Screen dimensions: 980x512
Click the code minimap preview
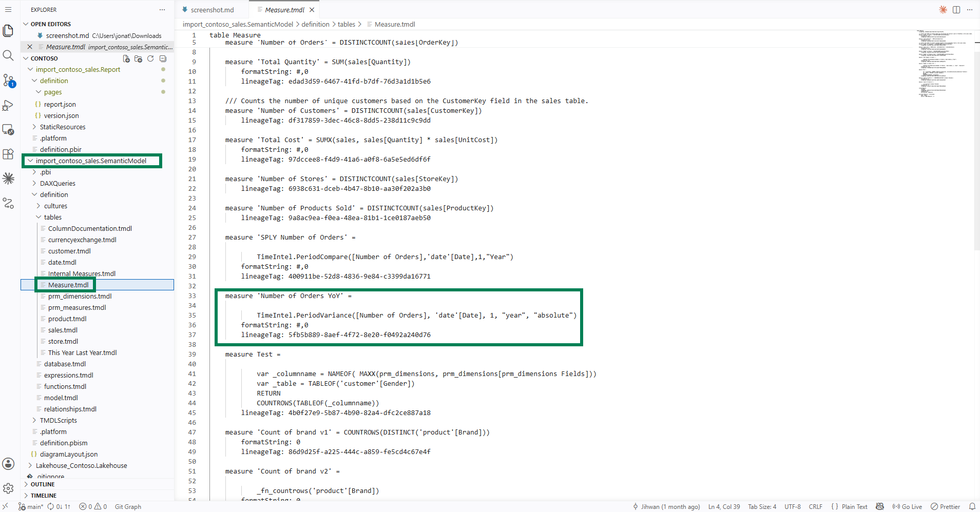944,64
